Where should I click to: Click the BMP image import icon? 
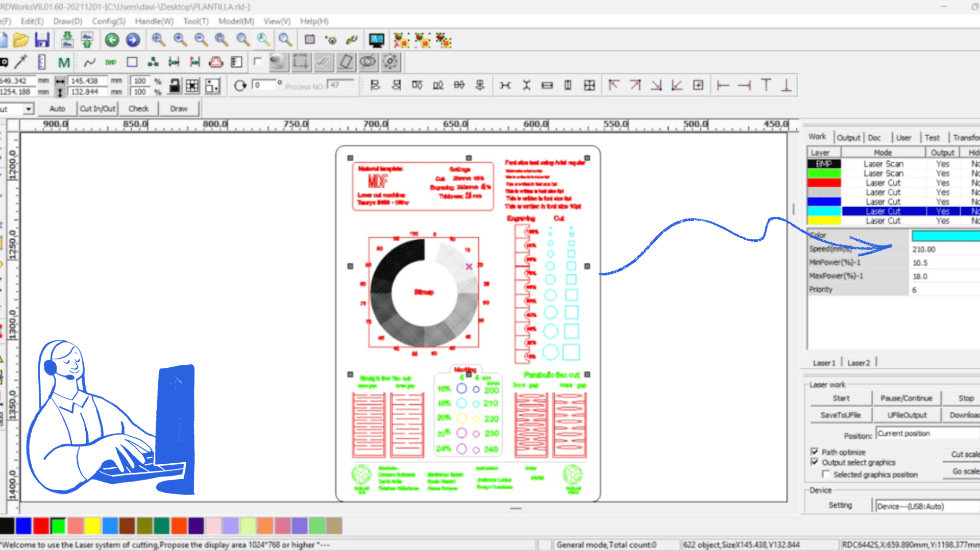click(110, 62)
